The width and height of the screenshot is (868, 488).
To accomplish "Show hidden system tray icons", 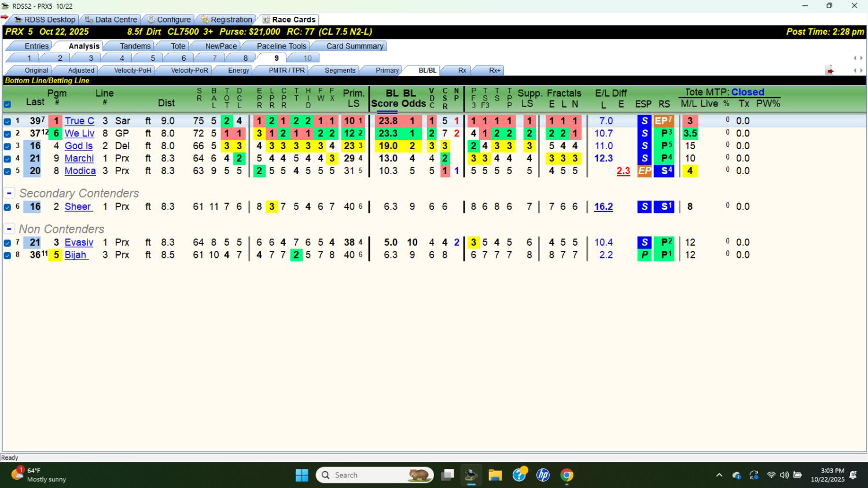I will pos(719,475).
